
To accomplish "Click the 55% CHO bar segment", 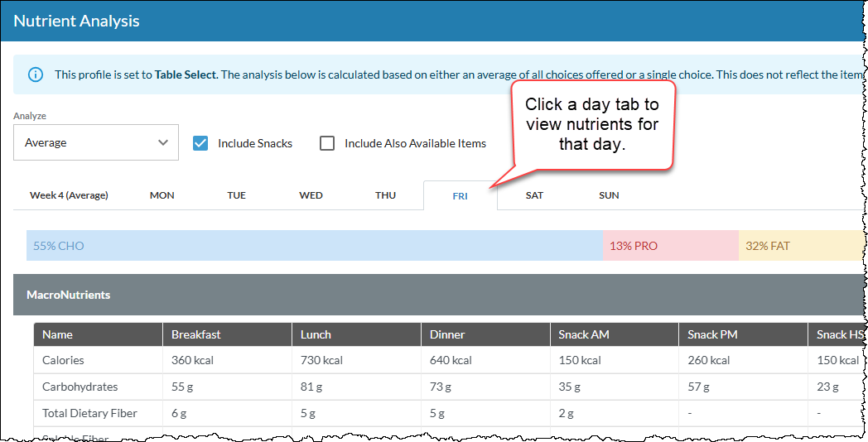I will pos(315,246).
